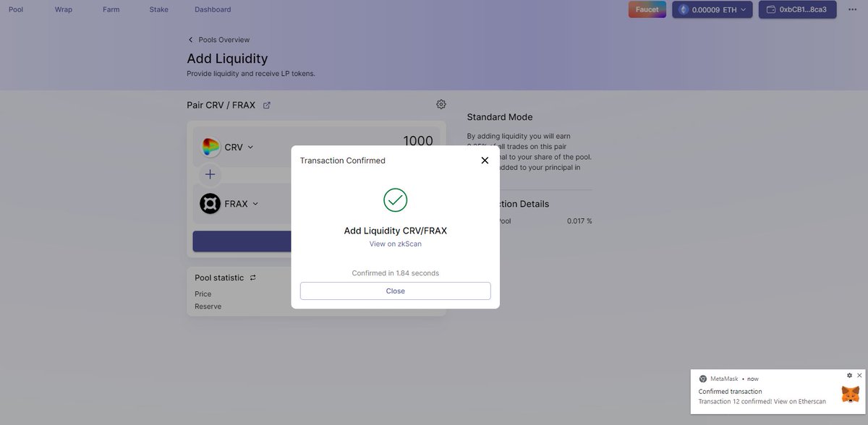Click the purple add liquidity button
The image size is (868, 425).
(x=242, y=241)
